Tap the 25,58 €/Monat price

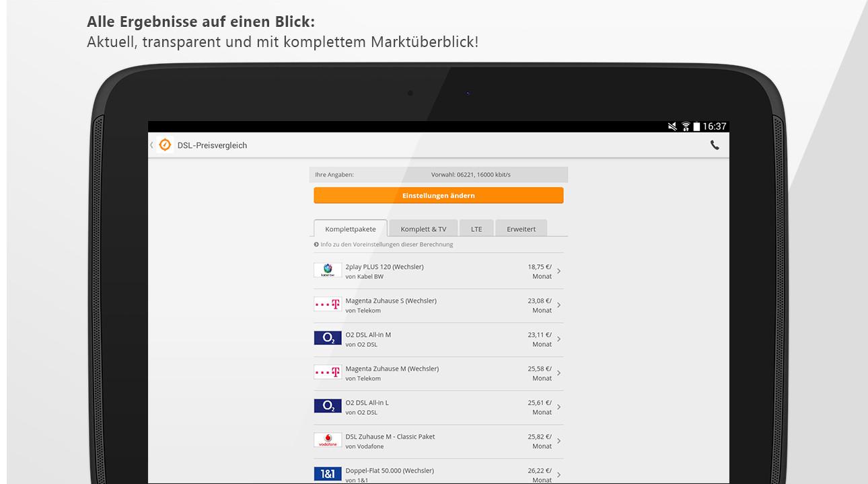coord(540,373)
